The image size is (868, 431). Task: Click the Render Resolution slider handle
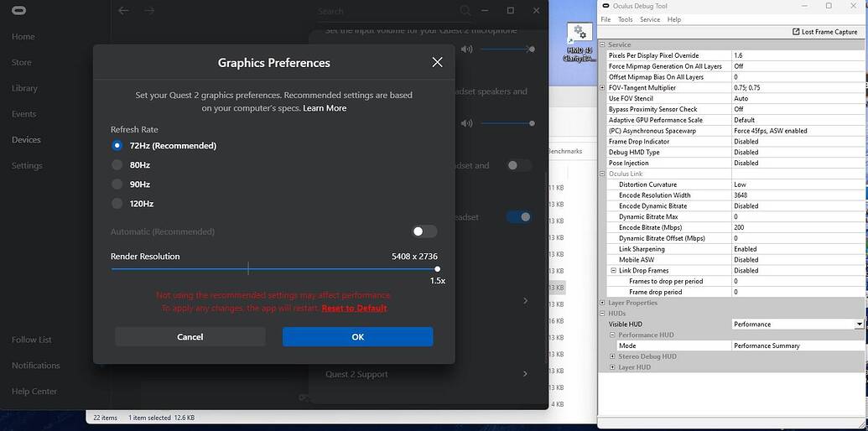tap(437, 269)
